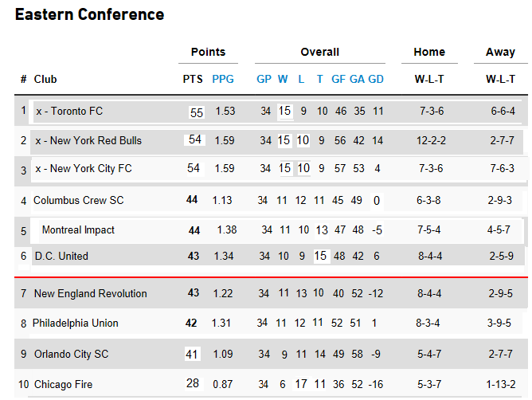Open Orlando City SC entry
532x400 pixels.
71,355
